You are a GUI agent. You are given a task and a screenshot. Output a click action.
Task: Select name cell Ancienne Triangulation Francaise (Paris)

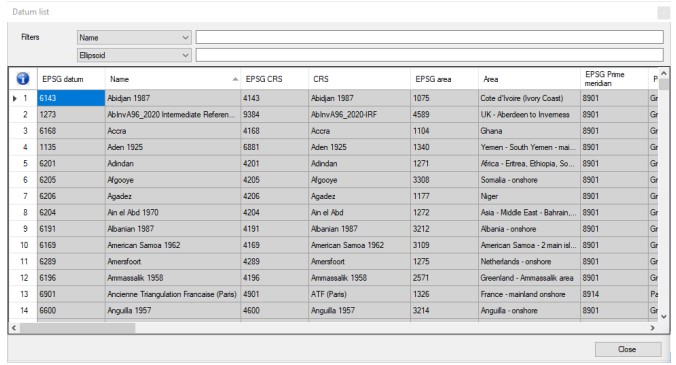click(173, 294)
